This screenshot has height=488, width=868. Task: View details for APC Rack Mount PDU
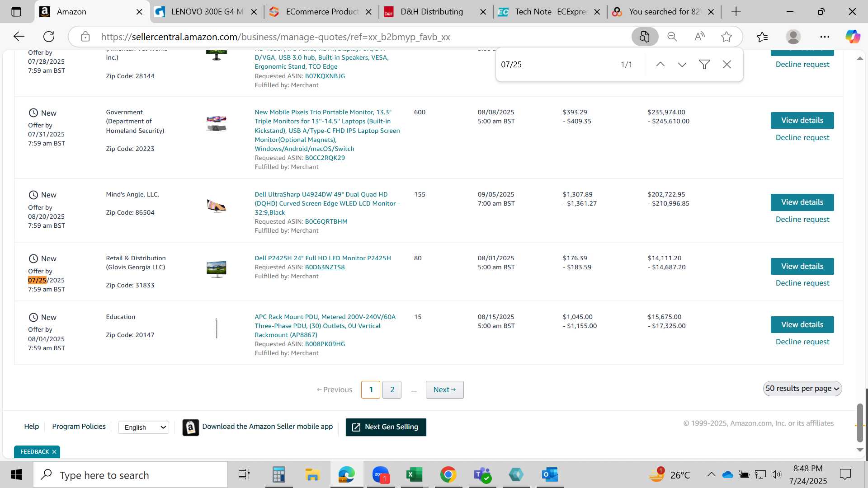coord(802,325)
